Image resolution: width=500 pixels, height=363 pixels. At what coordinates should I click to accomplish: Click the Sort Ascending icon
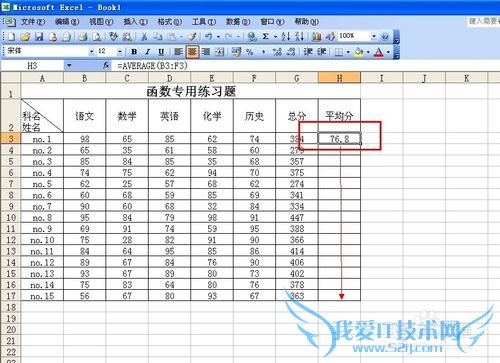pyautogui.click(x=286, y=36)
